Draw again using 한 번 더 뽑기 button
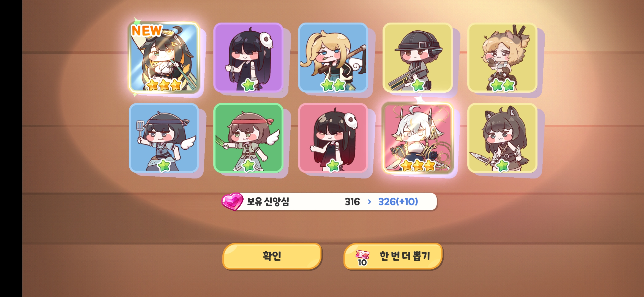Screen dimensions: 644x297 click(x=393, y=256)
